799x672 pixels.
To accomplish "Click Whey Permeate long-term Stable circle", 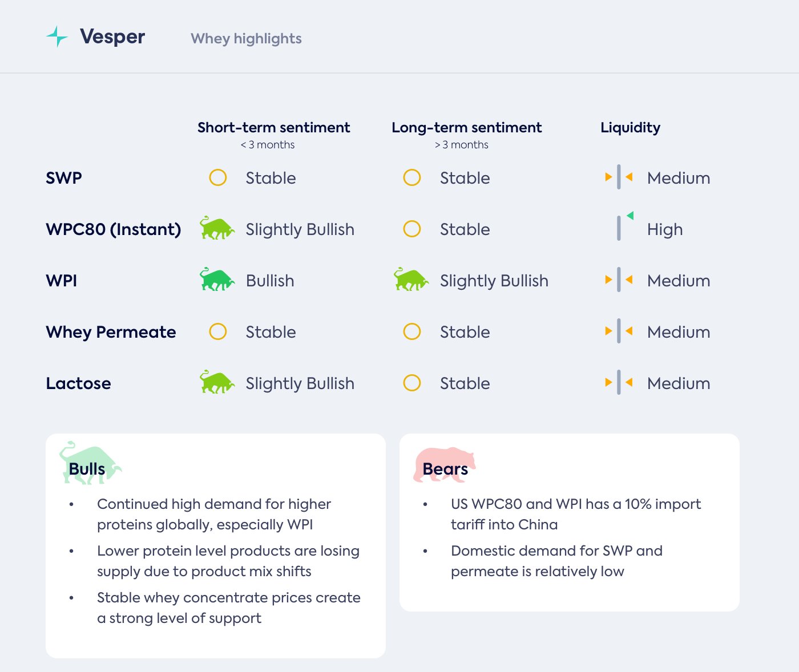I will (x=412, y=331).
